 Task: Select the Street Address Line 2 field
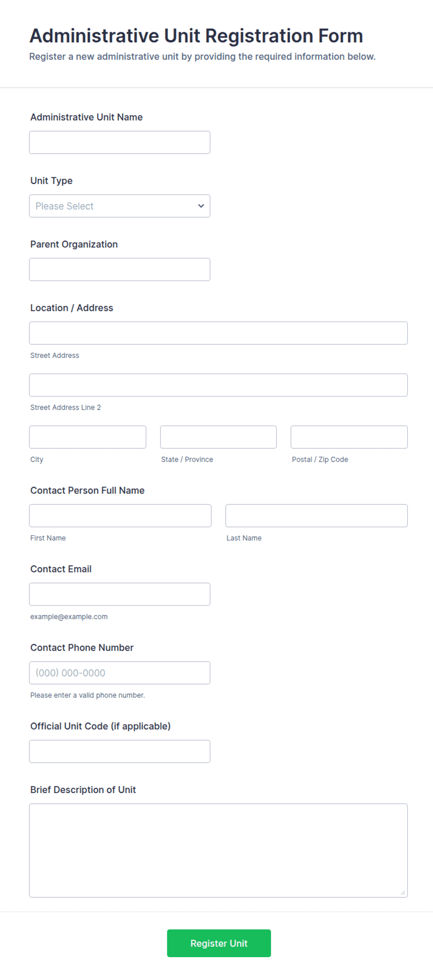tap(218, 385)
